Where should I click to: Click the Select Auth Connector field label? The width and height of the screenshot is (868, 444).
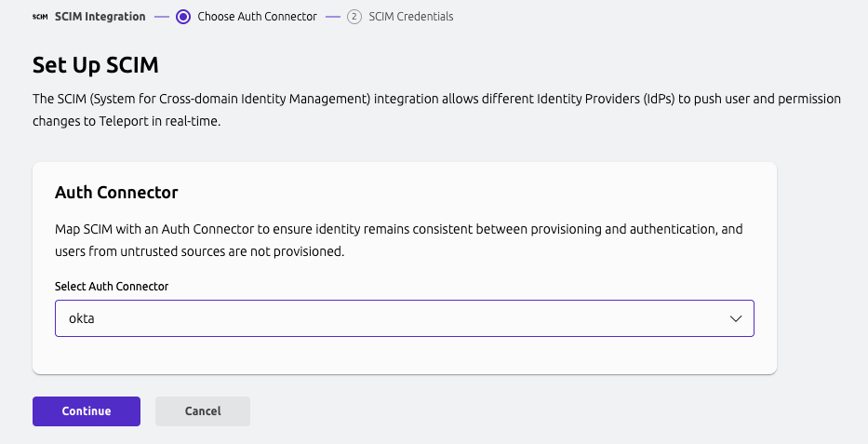coord(112,286)
